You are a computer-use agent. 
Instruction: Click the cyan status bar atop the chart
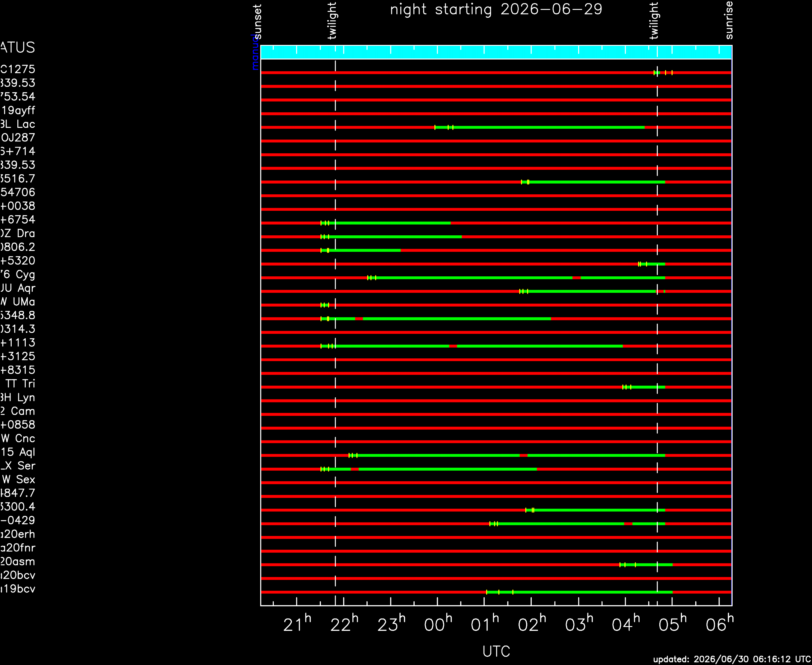pyautogui.click(x=496, y=52)
